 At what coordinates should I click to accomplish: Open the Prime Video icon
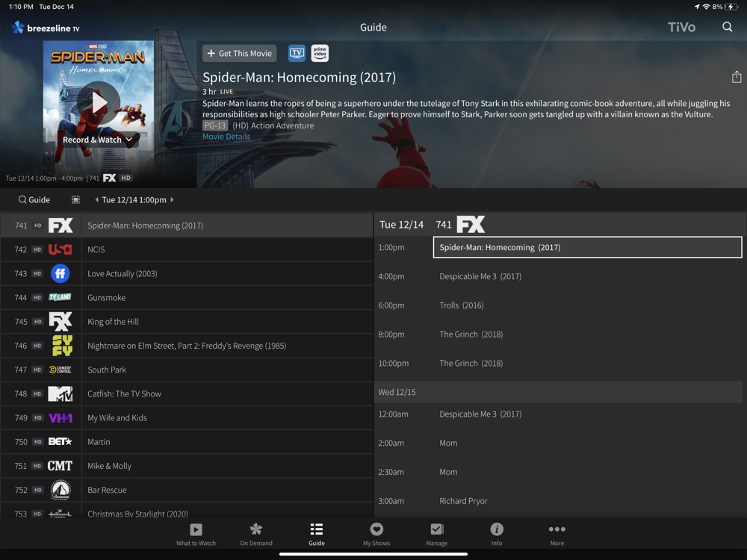click(x=320, y=53)
